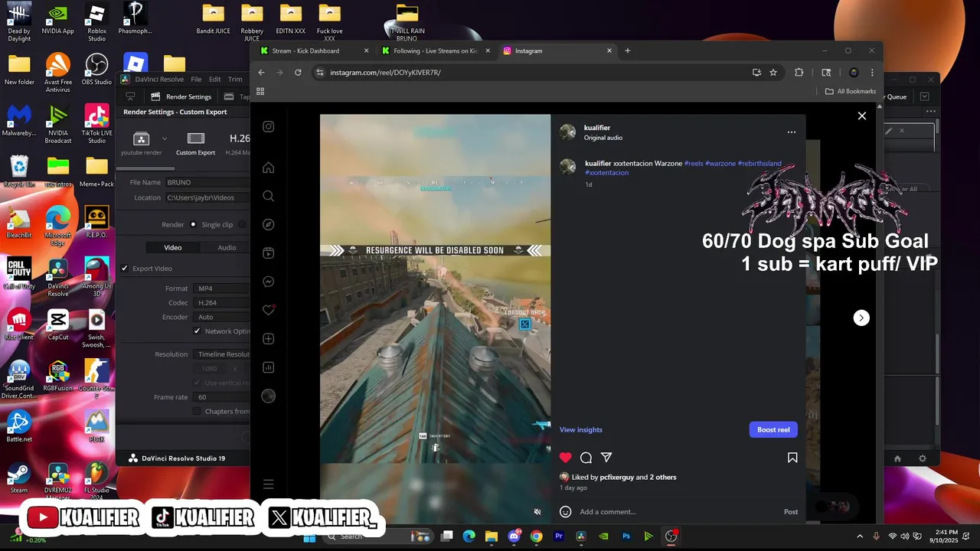The width and height of the screenshot is (980, 551).
Task: Open the Encoder dropdown set to Auto
Action: (x=222, y=317)
